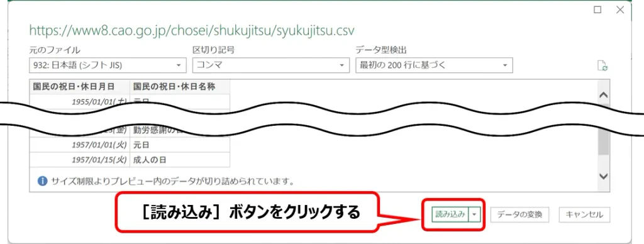Click the info icon beside size-limit message

tap(42, 180)
